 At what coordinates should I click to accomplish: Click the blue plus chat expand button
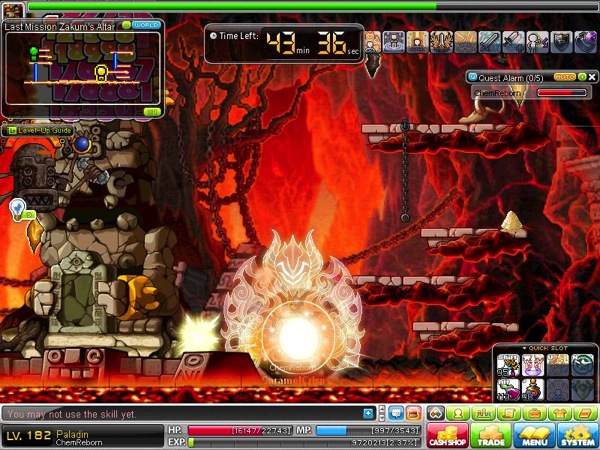(x=368, y=413)
